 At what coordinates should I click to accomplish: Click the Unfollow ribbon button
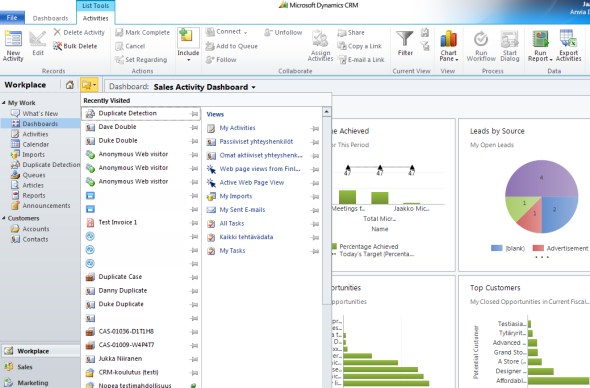pyautogui.click(x=283, y=32)
